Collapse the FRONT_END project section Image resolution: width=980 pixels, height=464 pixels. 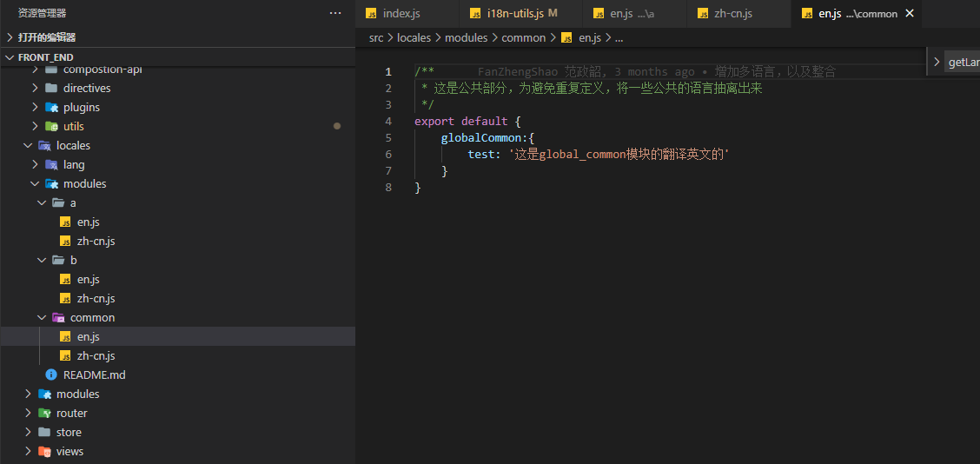[x=10, y=57]
